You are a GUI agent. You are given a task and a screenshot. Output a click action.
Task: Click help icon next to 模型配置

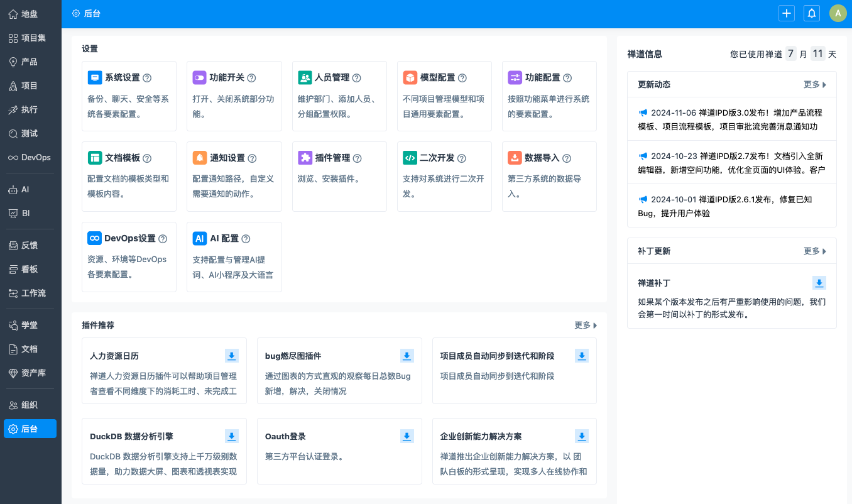tap(462, 78)
